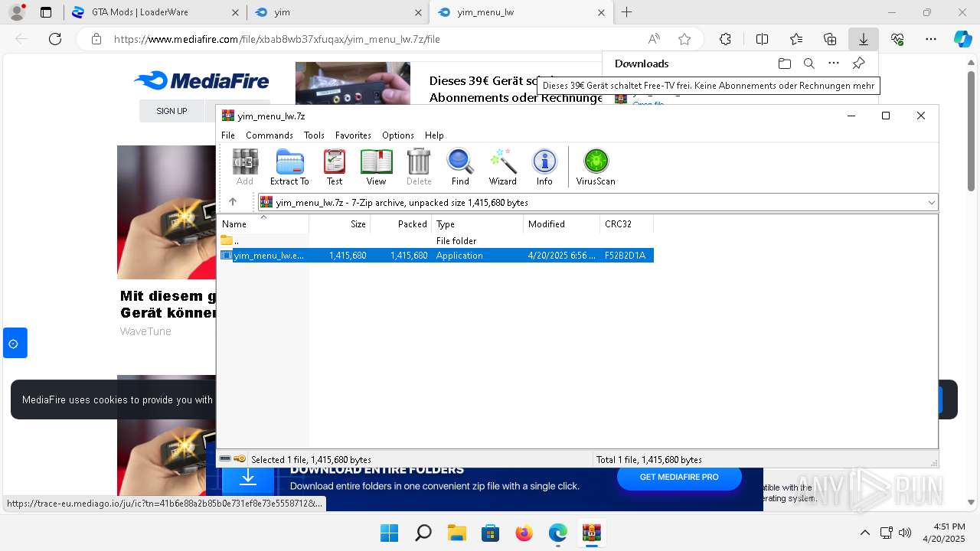Open the Copilot sidebar icon

962,39
